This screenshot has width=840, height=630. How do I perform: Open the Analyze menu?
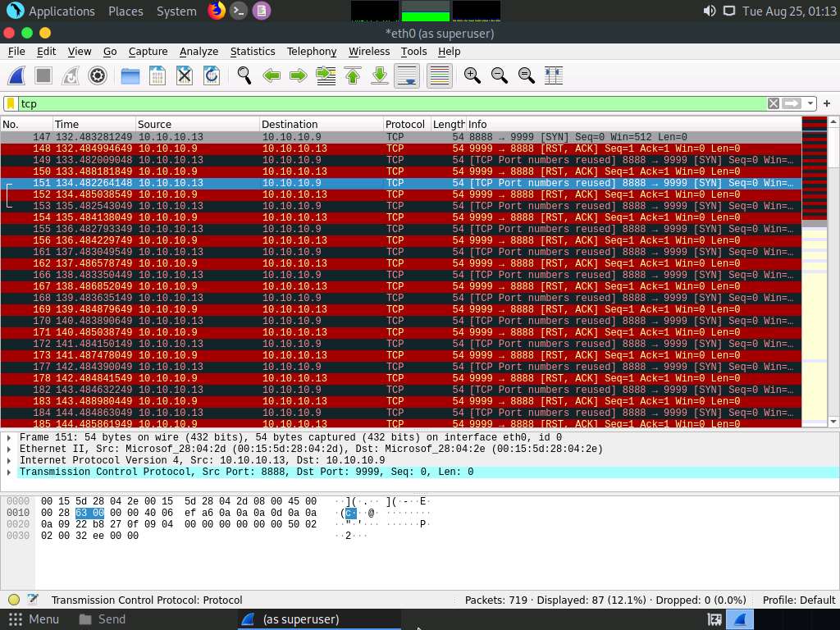tap(199, 52)
